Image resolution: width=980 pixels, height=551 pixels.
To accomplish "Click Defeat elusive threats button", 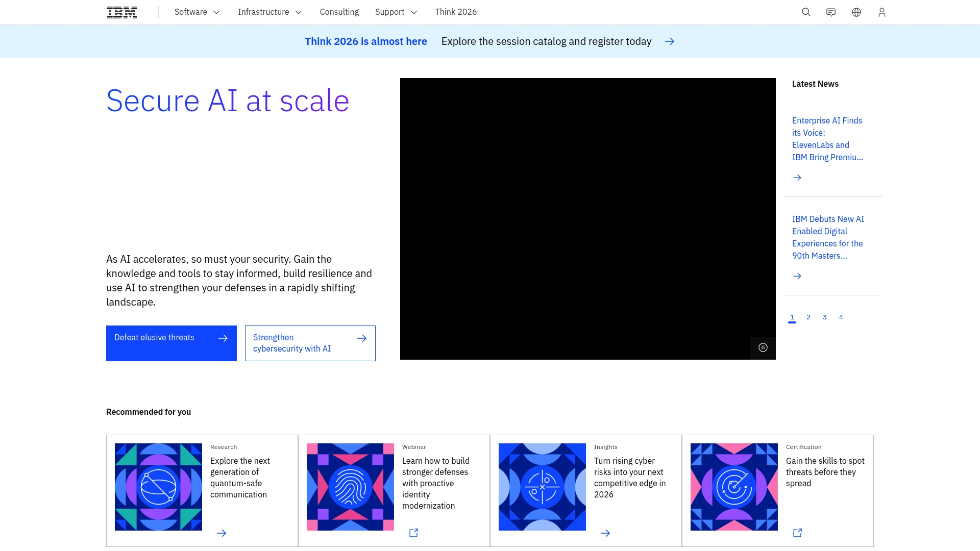I will pyautogui.click(x=171, y=343).
